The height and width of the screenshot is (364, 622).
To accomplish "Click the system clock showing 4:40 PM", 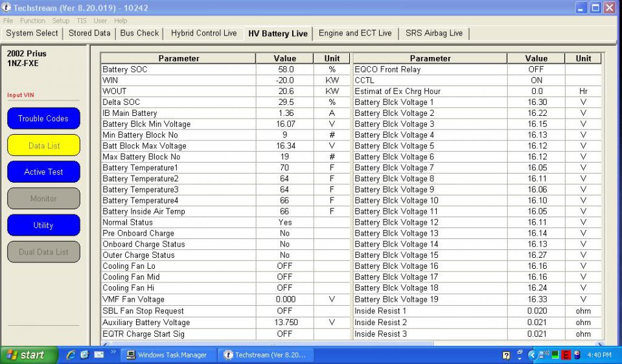I will pos(599,355).
